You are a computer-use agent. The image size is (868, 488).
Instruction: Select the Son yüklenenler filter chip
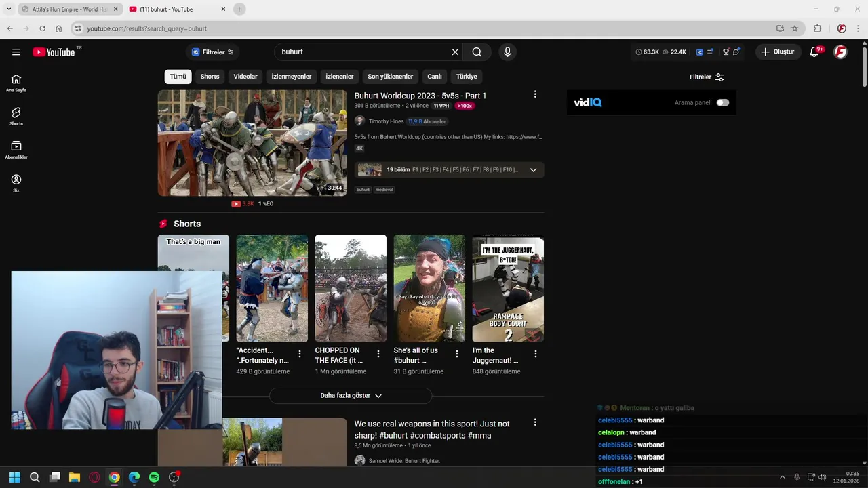[x=391, y=77]
